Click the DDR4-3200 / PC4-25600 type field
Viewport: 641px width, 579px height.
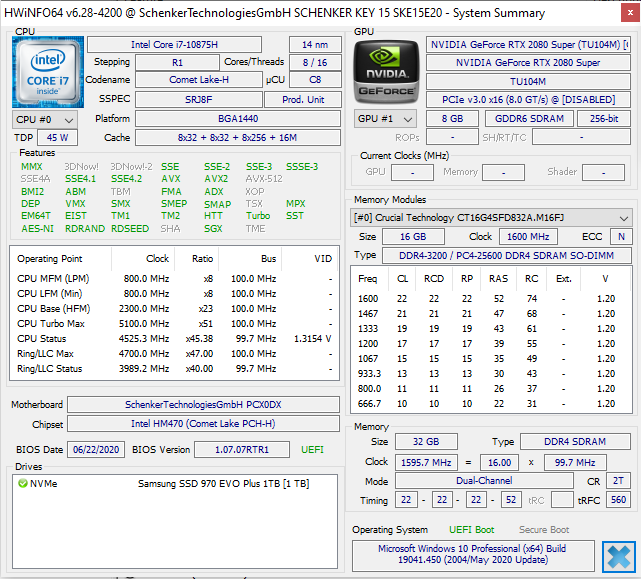pyautogui.click(x=507, y=256)
